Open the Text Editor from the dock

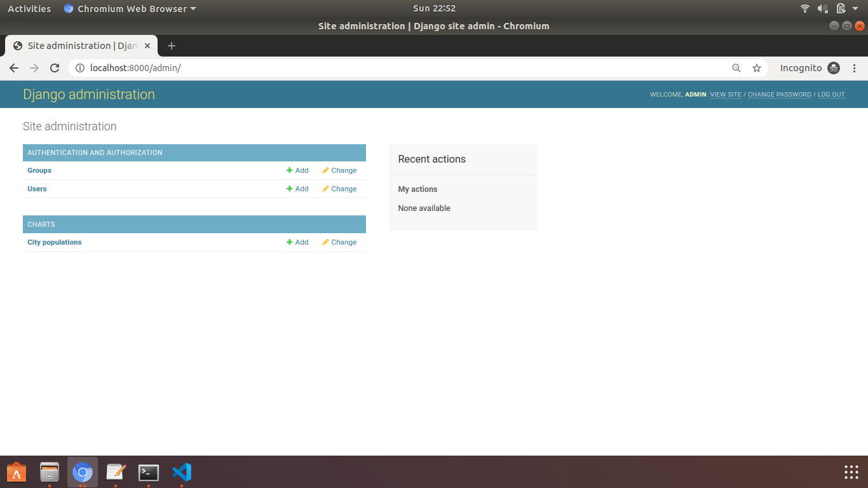116,472
